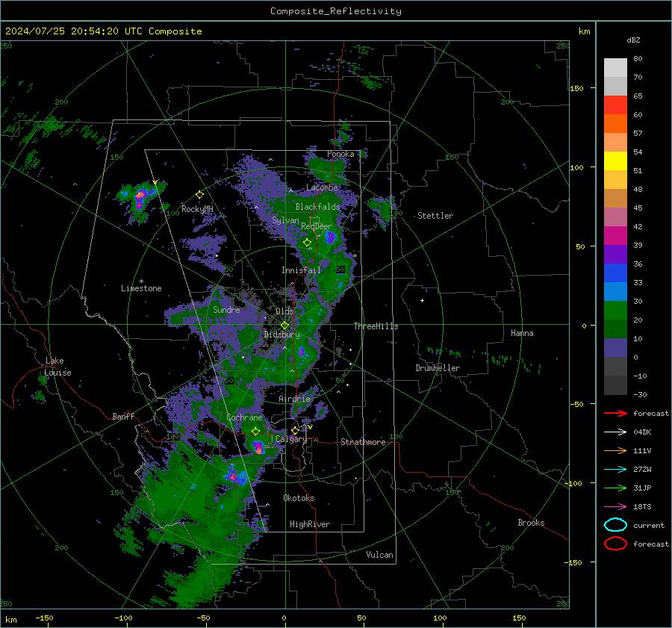Click the yellow diamond at the radar center near Olds
The height and width of the screenshot is (628, 672).
click(284, 326)
